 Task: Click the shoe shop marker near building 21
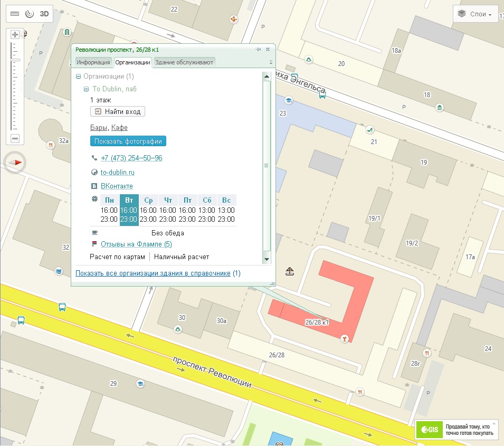tap(369, 130)
